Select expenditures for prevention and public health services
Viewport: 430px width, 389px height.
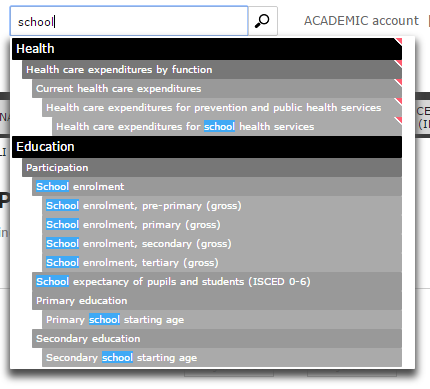222,108
